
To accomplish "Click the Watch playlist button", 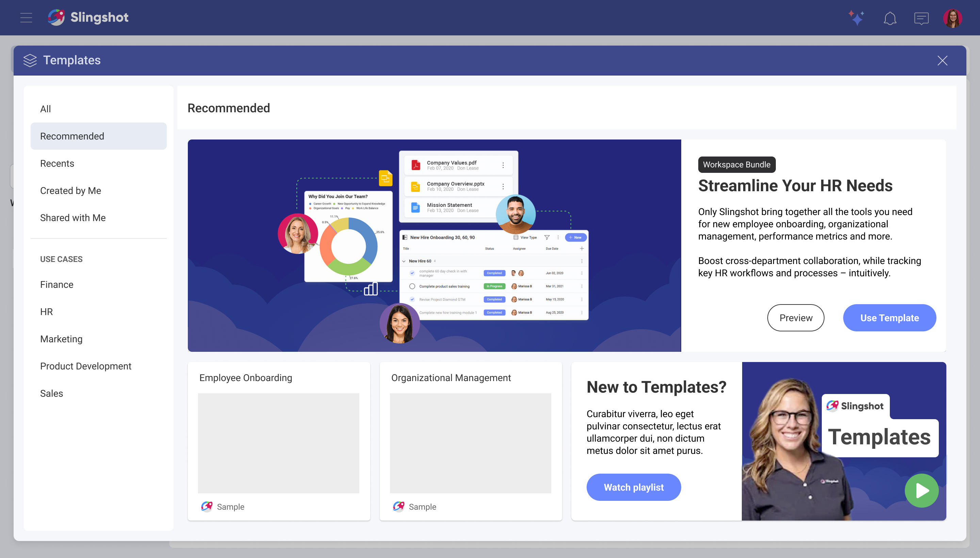I will click(x=634, y=487).
